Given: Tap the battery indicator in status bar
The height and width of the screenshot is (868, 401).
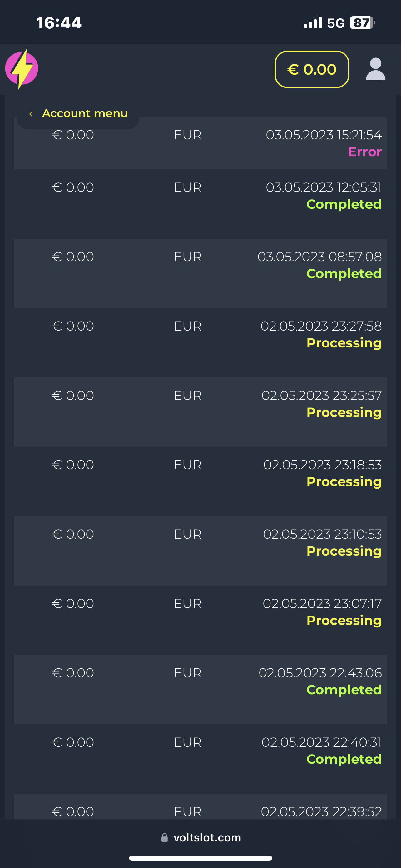Looking at the screenshot, I should tap(362, 23).
